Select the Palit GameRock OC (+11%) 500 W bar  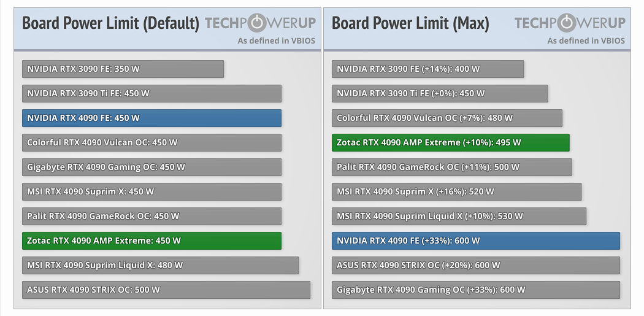pos(451,167)
